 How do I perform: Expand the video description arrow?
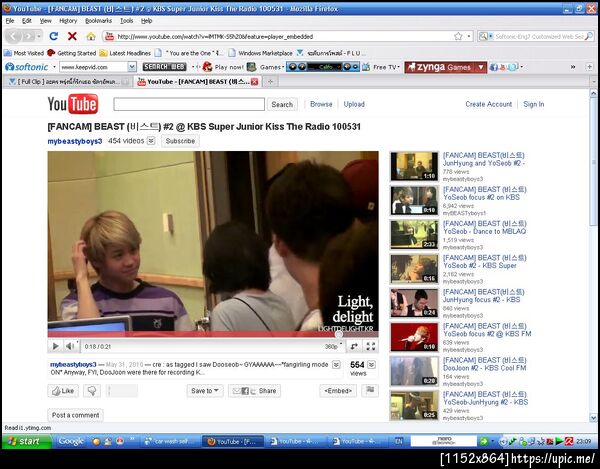click(x=336, y=365)
